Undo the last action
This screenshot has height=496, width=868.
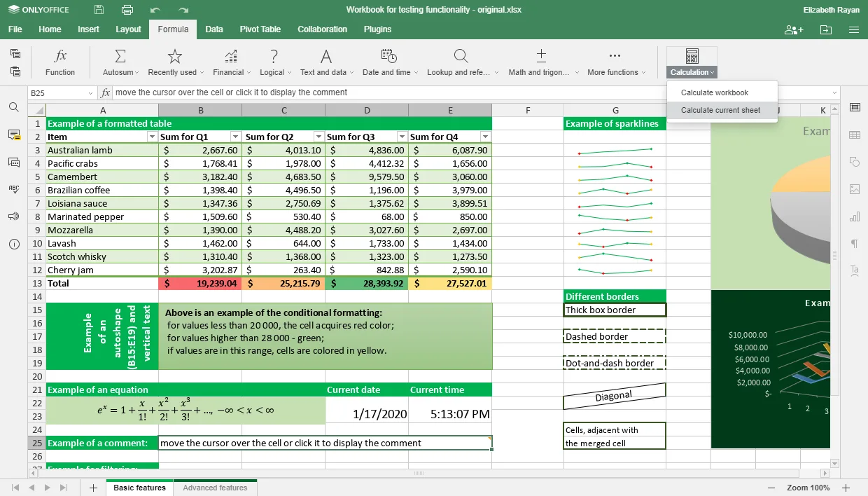155,10
